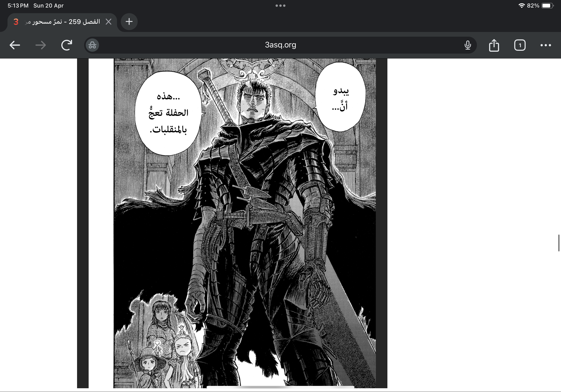Image resolution: width=561 pixels, height=392 pixels.
Task: Open the share sheet
Action: [494, 45]
